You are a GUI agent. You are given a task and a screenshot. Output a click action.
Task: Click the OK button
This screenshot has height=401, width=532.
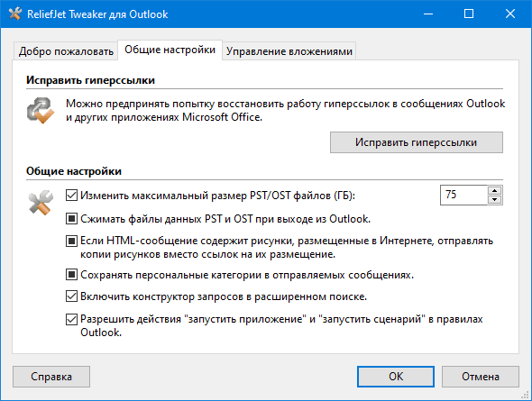click(x=396, y=377)
